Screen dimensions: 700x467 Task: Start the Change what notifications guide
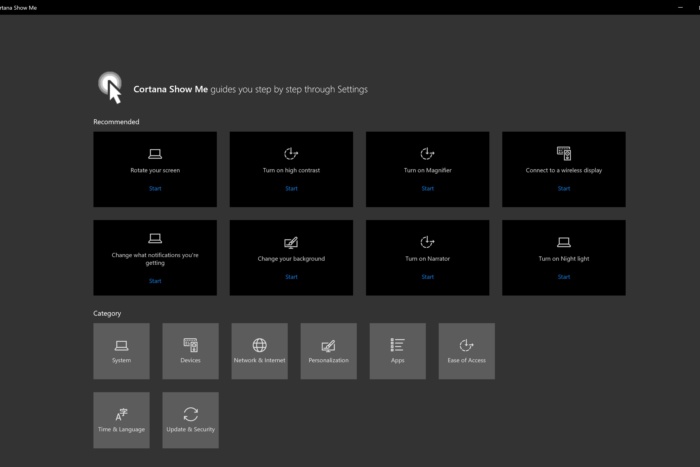click(x=155, y=281)
